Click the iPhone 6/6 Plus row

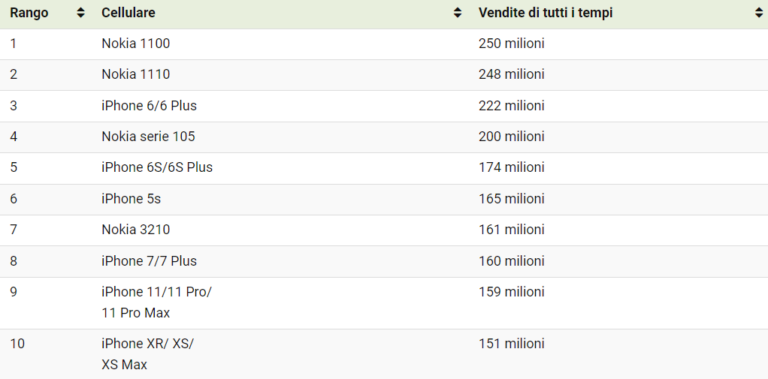[x=384, y=106]
